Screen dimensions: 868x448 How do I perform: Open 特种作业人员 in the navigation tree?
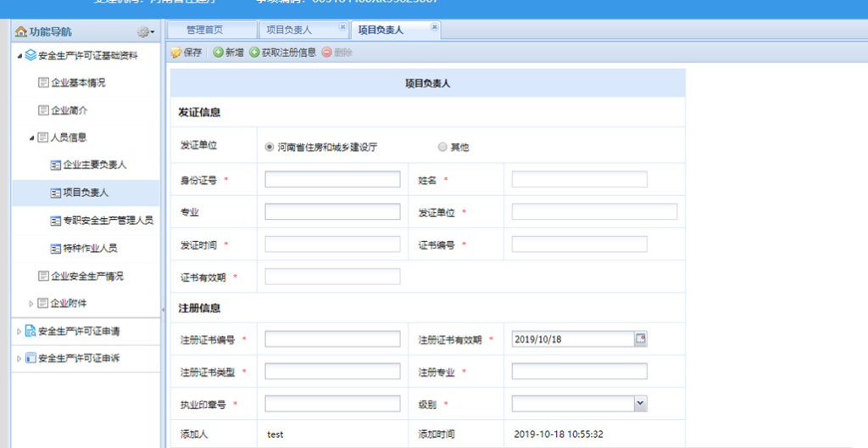tap(90, 249)
